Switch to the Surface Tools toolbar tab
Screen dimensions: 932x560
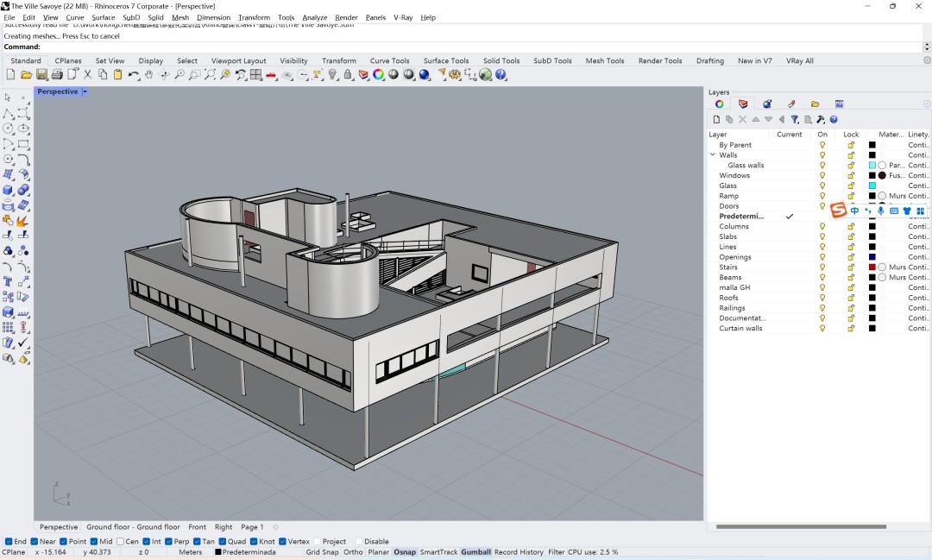(446, 60)
